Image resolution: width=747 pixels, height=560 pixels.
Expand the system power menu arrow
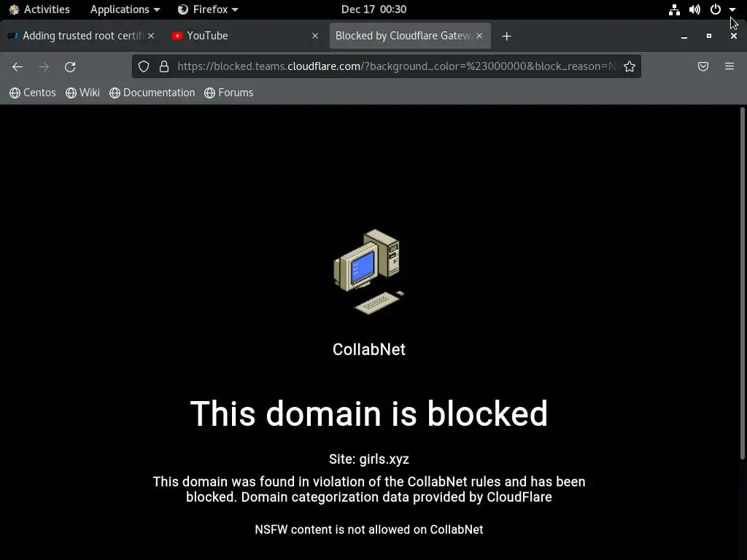(x=732, y=9)
